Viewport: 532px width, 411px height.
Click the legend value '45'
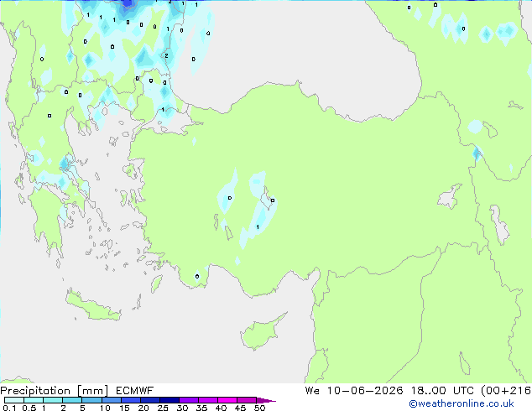tap(240, 408)
